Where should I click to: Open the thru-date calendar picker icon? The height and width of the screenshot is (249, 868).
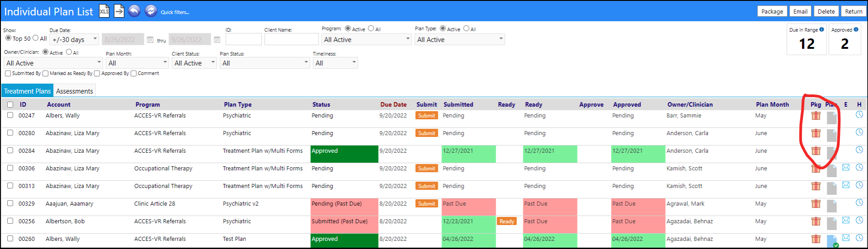click(x=217, y=40)
